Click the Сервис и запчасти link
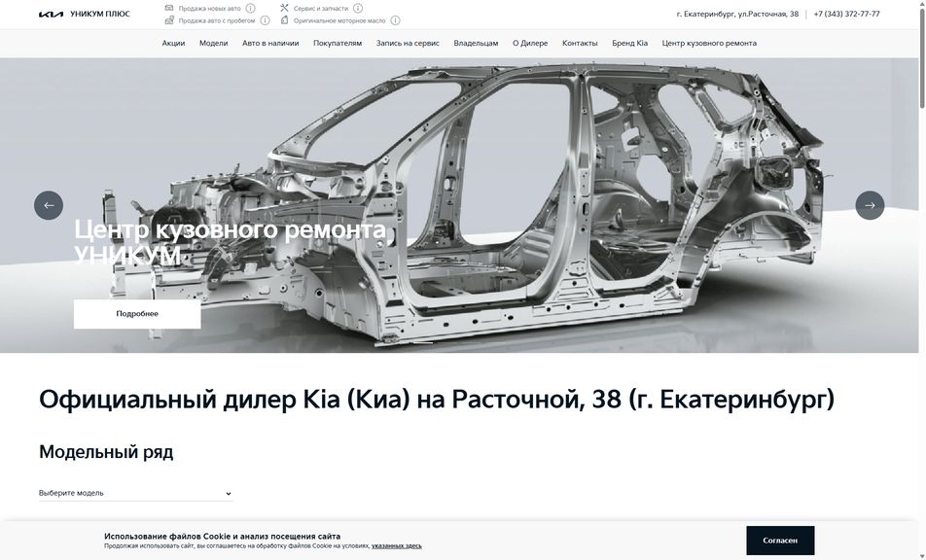The height and width of the screenshot is (560, 926). 321,8
